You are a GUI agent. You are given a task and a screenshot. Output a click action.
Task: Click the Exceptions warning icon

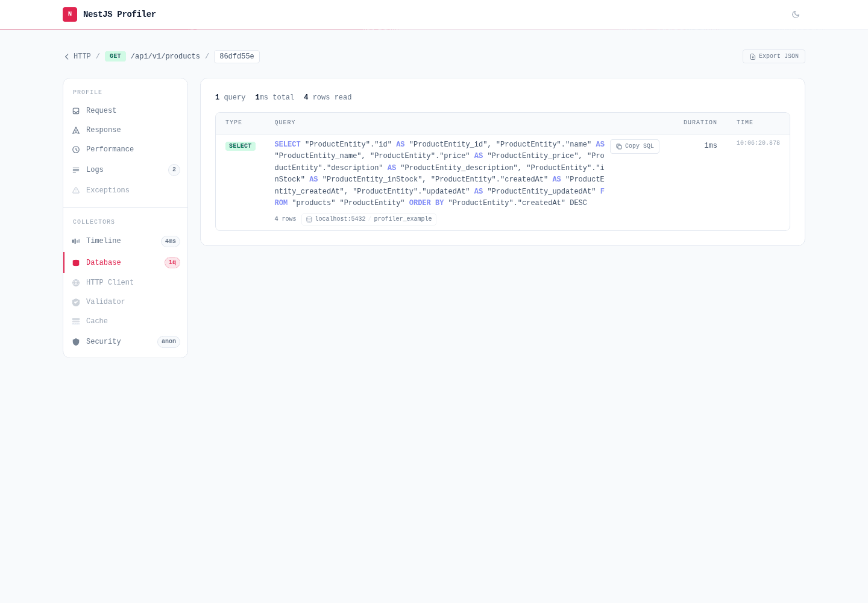click(x=76, y=191)
